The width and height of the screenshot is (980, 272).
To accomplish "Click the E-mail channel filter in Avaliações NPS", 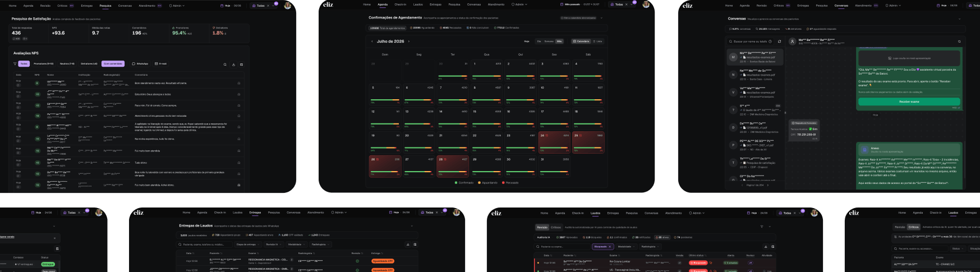I will click(x=160, y=64).
